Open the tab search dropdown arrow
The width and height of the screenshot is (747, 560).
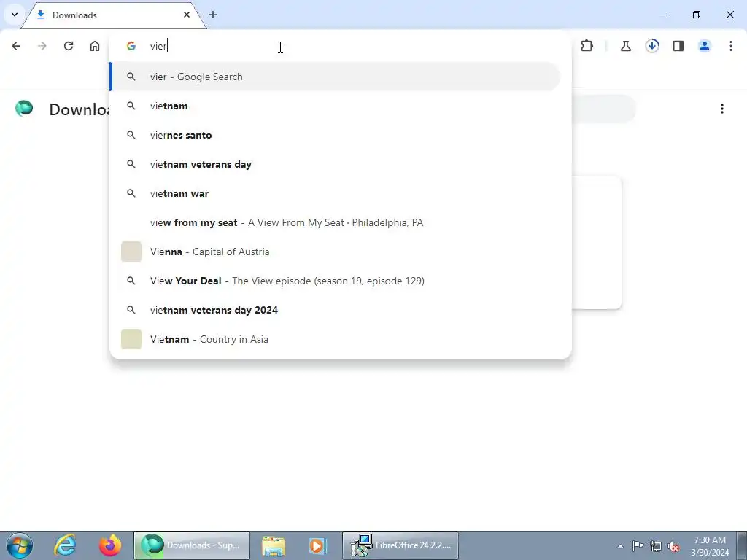point(15,15)
